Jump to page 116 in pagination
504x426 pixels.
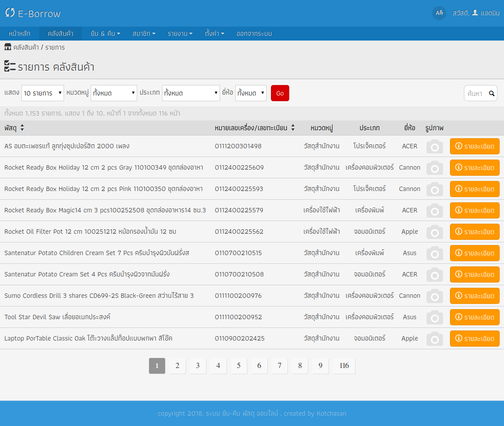(344, 366)
